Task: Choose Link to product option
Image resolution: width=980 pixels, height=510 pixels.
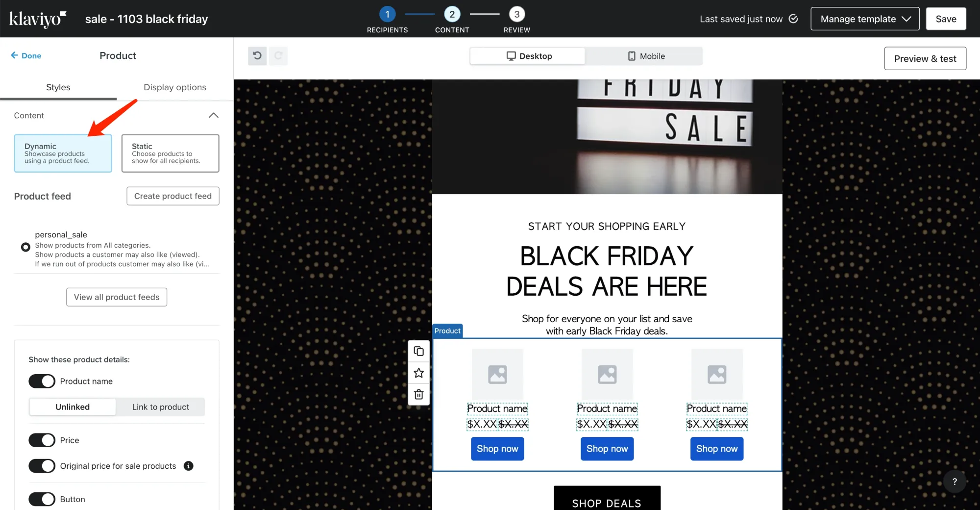Action: coord(161,407)
